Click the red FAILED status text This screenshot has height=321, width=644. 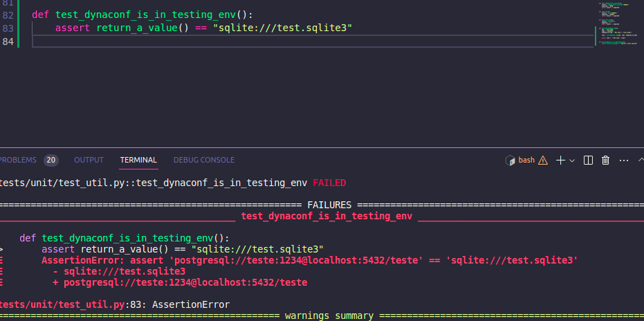[x=329, y=183]
